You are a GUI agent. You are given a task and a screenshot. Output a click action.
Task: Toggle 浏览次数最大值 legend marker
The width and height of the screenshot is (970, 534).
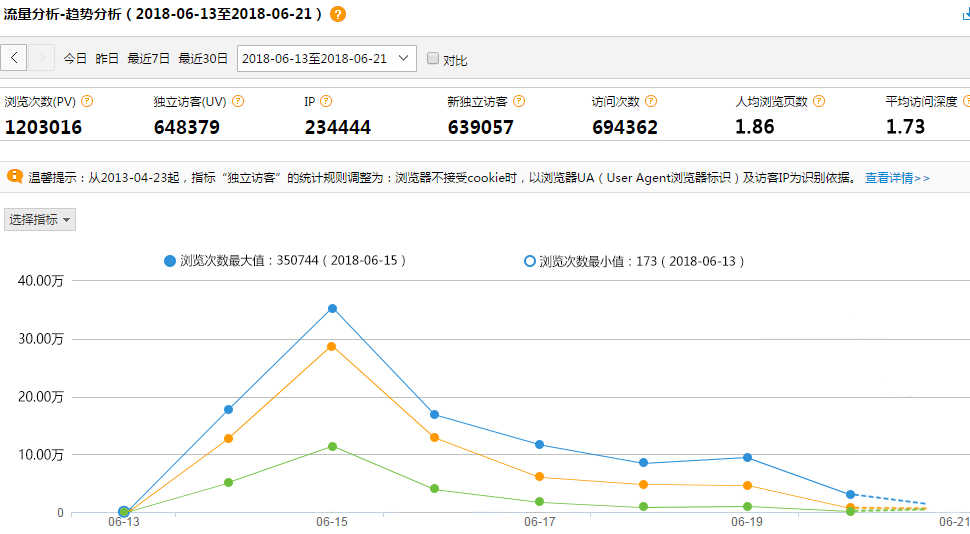[170, 261]
